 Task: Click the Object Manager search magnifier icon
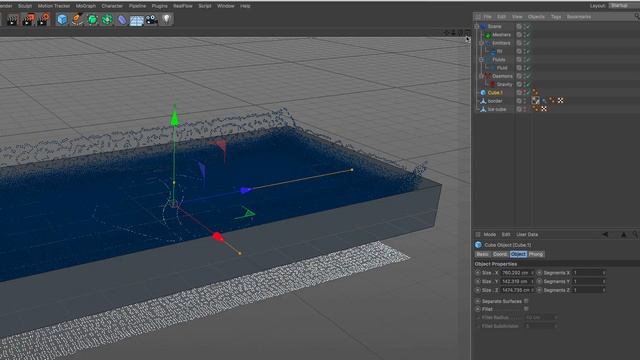point(637,16)
